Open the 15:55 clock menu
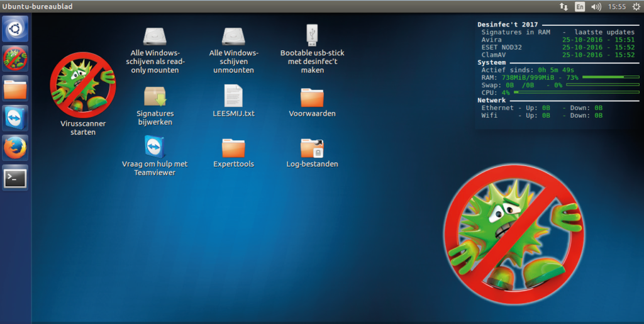This screenshot has width=644, height=324. point(616,6)
